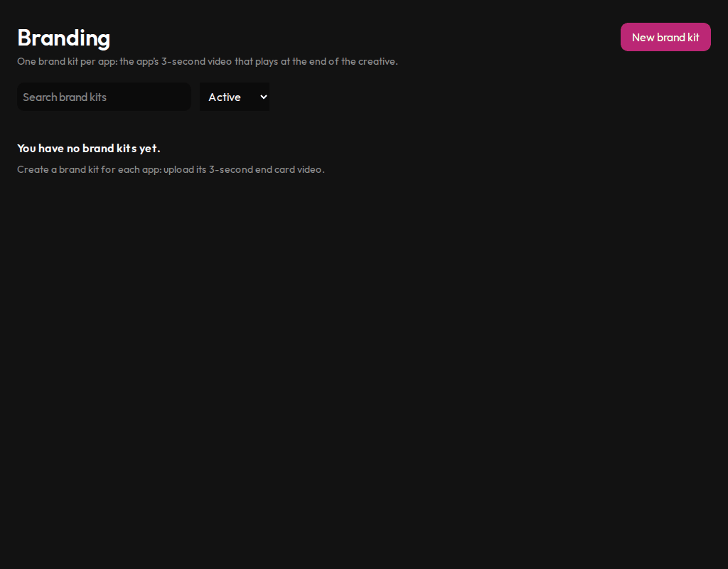
Task: Click the 'You have no brand kits yet.' message
Action: [89, 148]
